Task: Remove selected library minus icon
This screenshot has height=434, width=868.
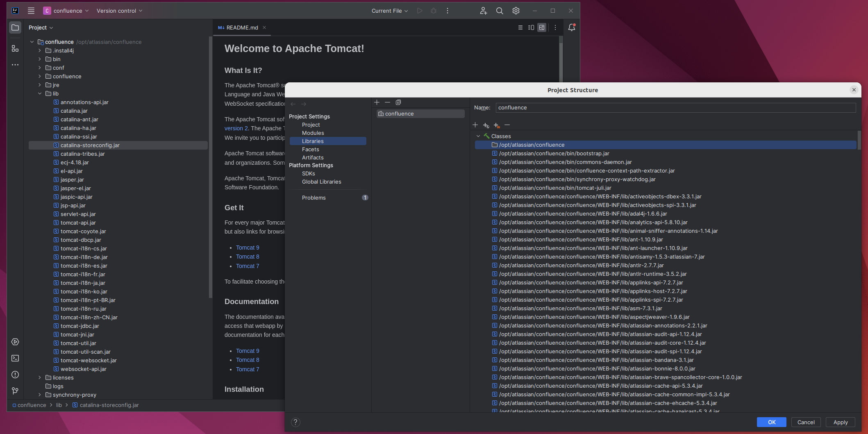Action: pos(387,102)
